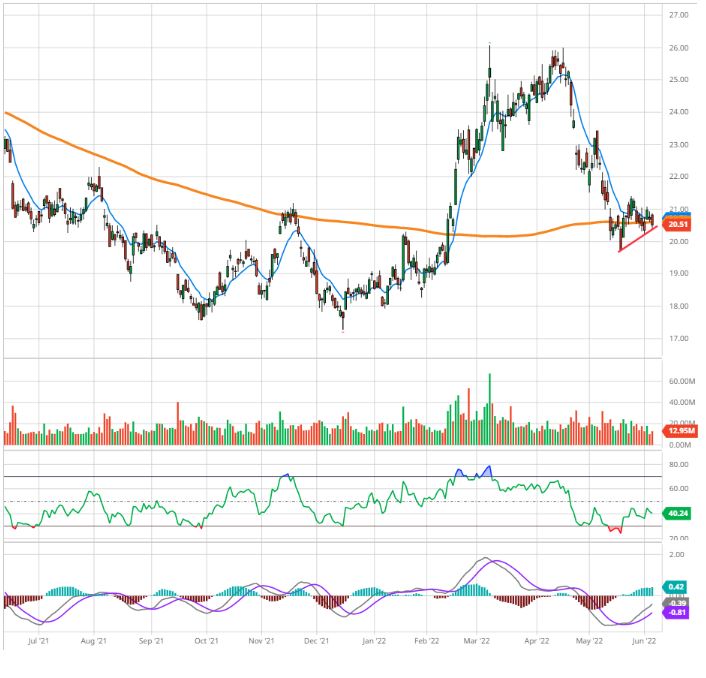Click the Nov '21 date label
This screenshot has width=706, height=678.
pos(262,641)
